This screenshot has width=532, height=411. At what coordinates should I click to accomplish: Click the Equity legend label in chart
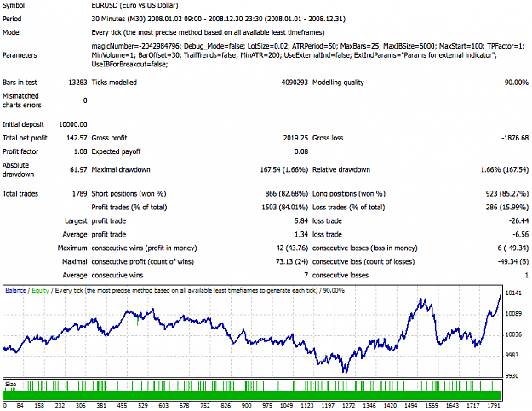click(x=40, y=291)
